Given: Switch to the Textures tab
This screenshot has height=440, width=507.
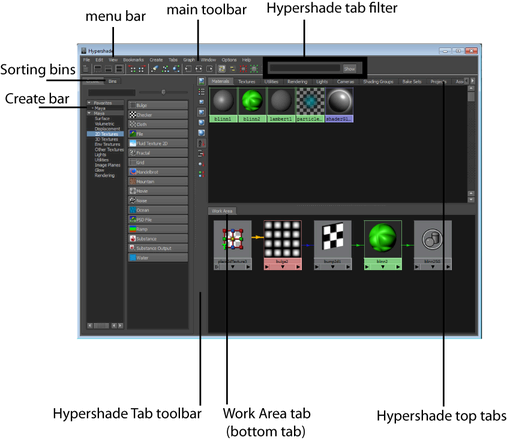Looking at the screenshot, I should (246, 81).
